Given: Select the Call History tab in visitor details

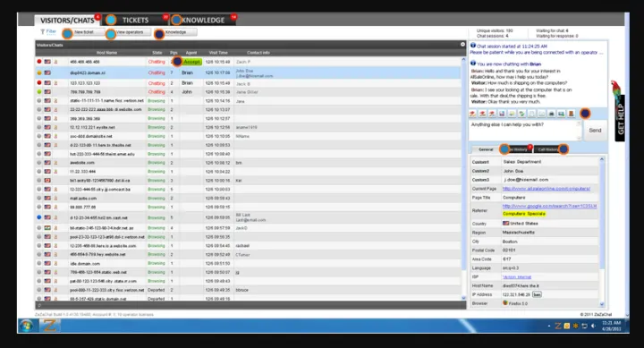Looking at the screenshot, I should (x=548, y=149).
